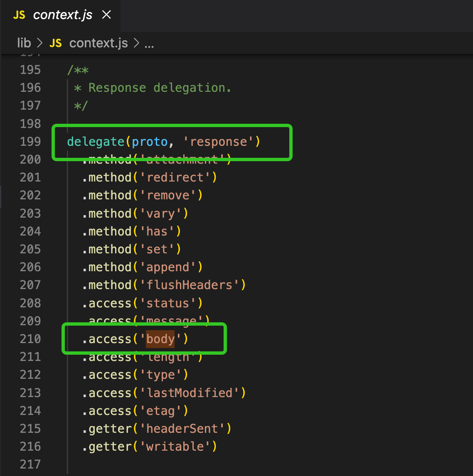Click line number 210 in the gutter
Image resolution: width=473 pixels, height=476 pixels.
(30, 339)
